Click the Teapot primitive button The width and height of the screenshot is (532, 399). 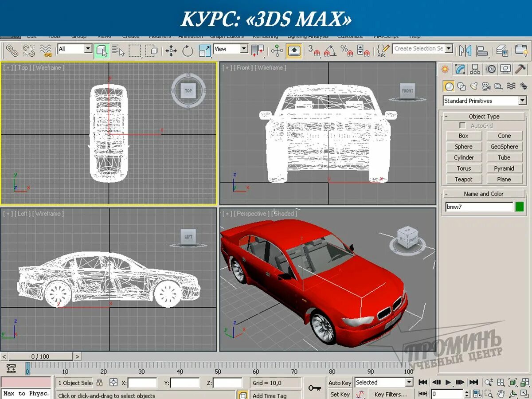click(x=464, y=180)
